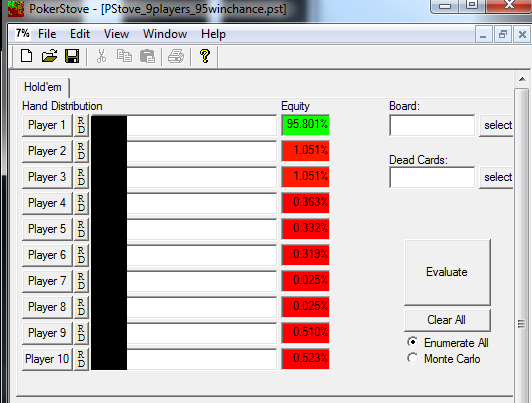Viewport: 532px width, 403px height.
Task: Select the Monte Carlo radio button
Action: pyautogui.click(x=413, y=358)
